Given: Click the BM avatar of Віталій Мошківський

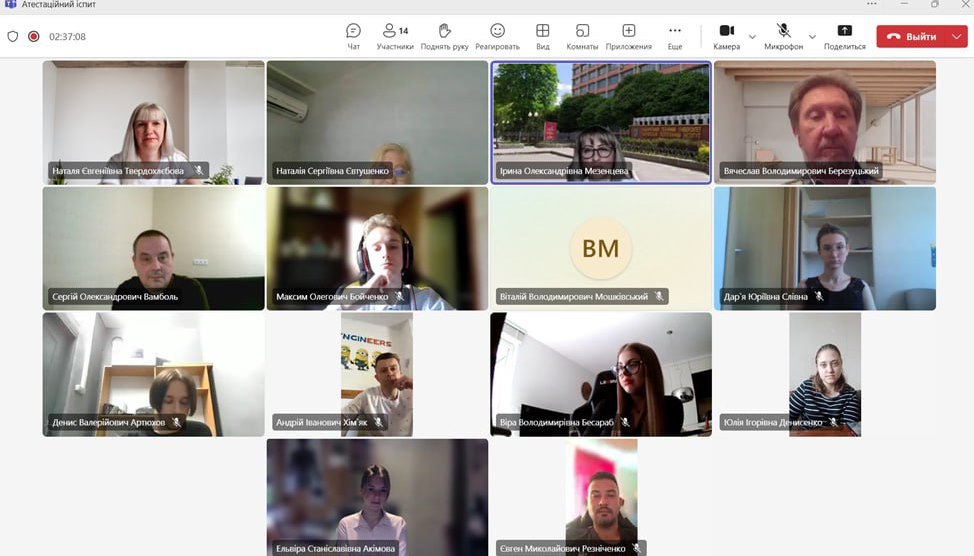Looking at the screenshot, I should 601,248.
